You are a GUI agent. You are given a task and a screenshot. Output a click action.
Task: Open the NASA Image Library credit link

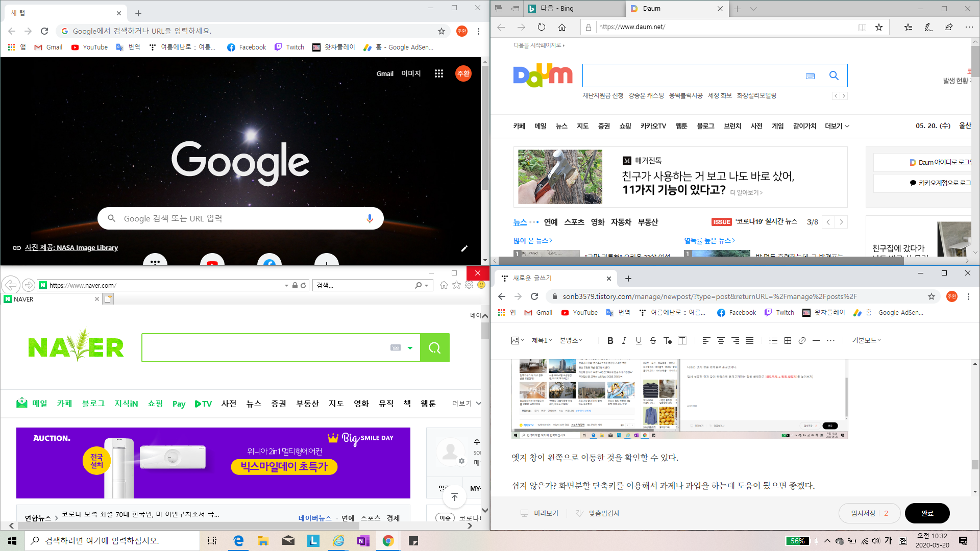(71, 247)
